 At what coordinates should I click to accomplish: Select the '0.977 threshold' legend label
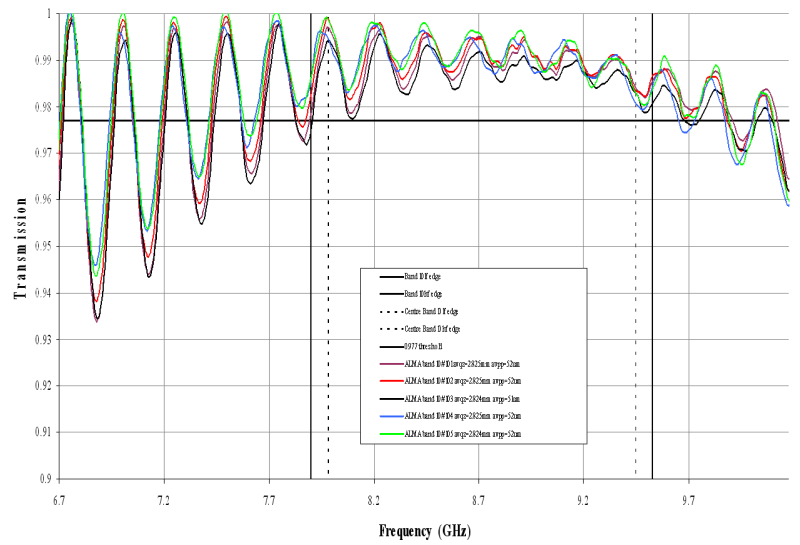423,346
